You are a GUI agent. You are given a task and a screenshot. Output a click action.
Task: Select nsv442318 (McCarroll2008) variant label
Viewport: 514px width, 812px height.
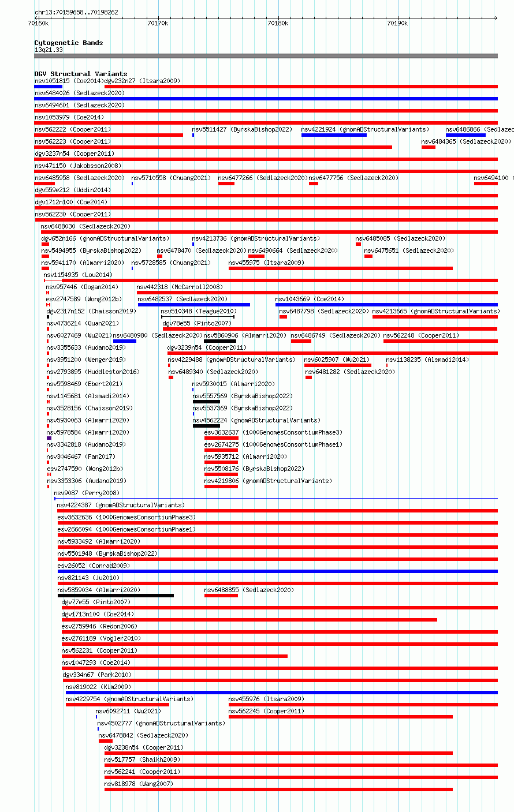tap(180, 287)
